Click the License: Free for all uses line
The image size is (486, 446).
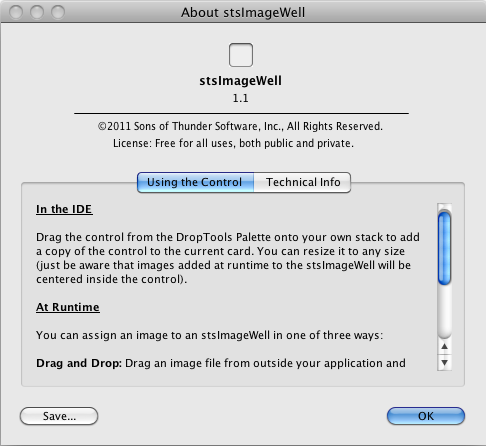pos(233,143)
